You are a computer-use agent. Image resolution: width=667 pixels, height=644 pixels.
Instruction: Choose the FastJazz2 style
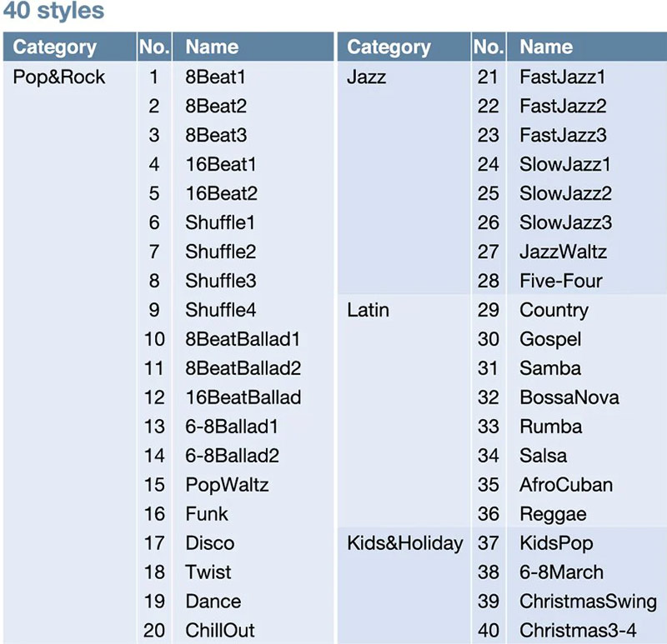(x=563, y=107)
